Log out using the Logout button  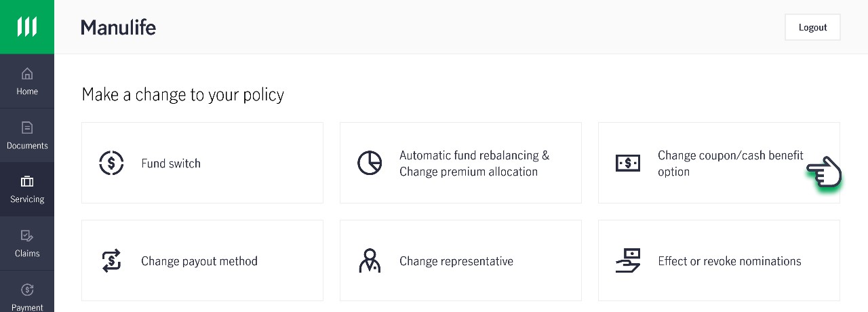812,27
